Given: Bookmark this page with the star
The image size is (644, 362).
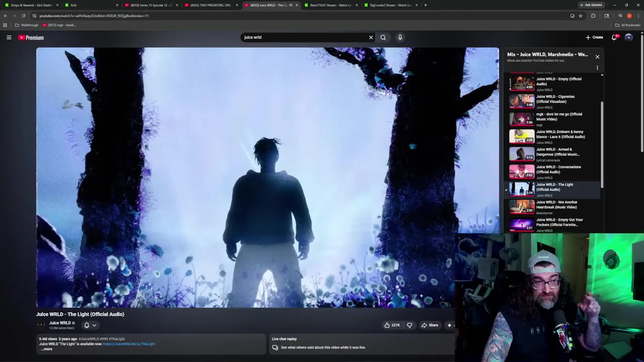Looking at the screenshot, I should (x=581, y=16).
